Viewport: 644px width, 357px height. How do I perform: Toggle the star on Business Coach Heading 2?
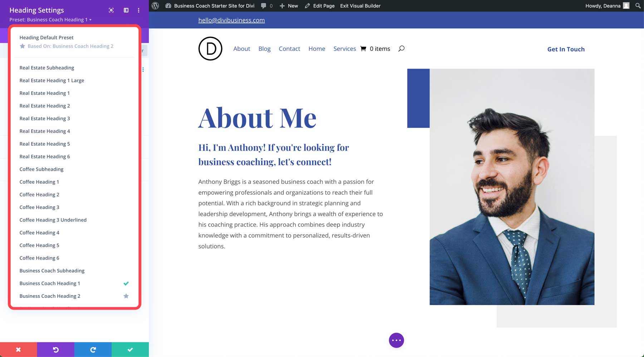pos(126,296)
